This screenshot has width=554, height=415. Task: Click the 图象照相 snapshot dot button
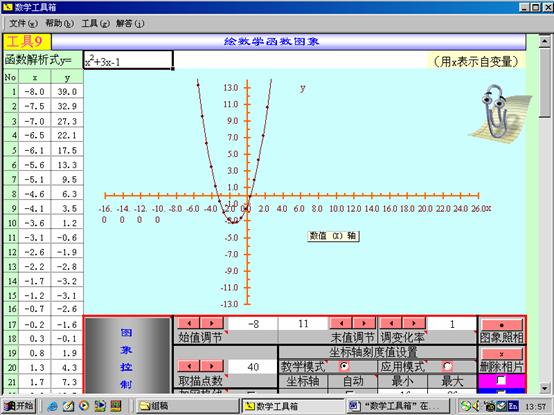[502, 325]
